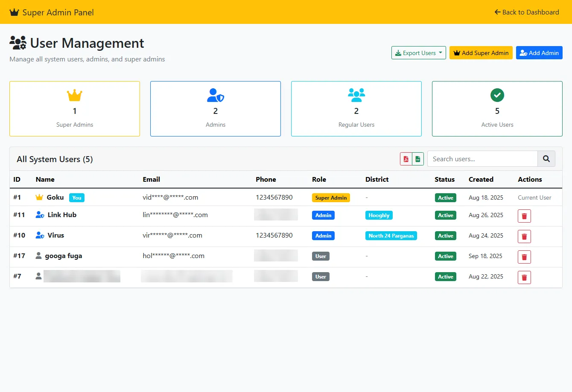Click the Admin role badge for Virus
This screenshot has width=572, height=392.
[323, 236]
